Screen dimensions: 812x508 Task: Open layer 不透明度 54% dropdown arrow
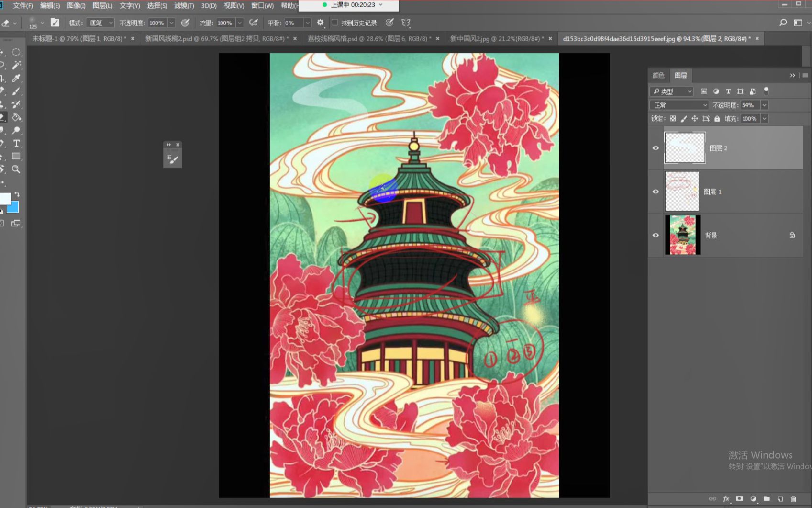(x=764, y=105)
